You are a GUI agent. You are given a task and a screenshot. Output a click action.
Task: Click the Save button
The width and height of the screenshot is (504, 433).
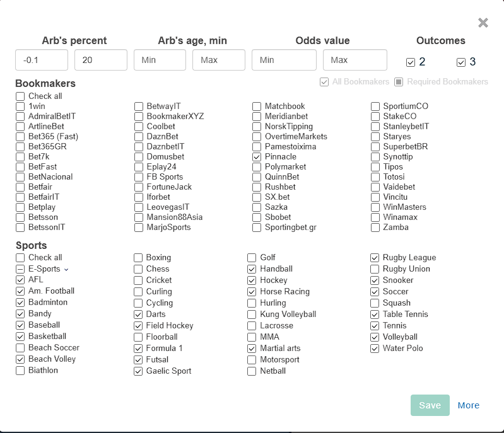[430, 405]
